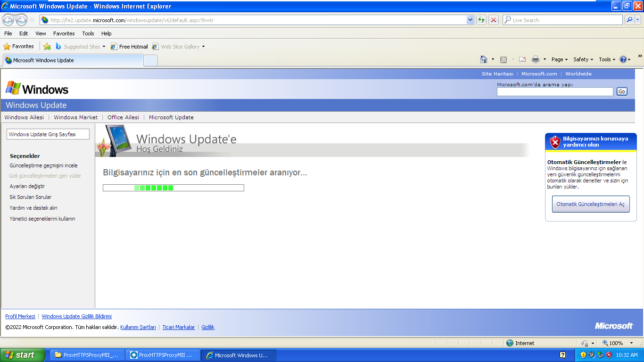The height and width of the screenshot is (362, 644).
Task: Go back with the Back arrow button
Action: 8,20
